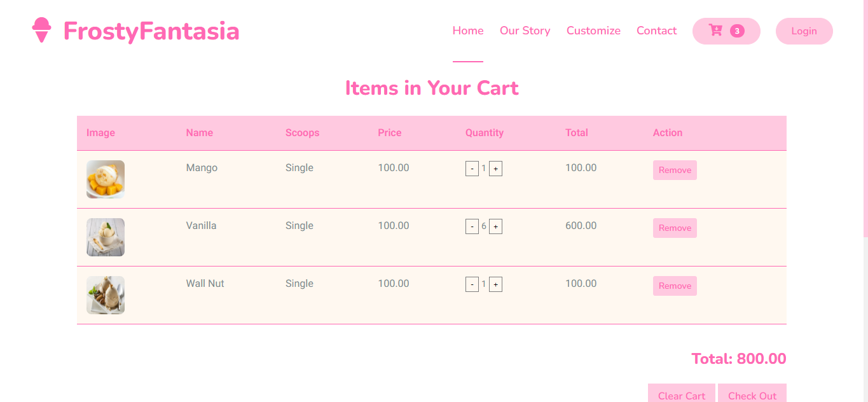Viewport: 868px width, 402px height.
Task: Click the ice cream cone logo icon
Action: [x=41, y=31]
